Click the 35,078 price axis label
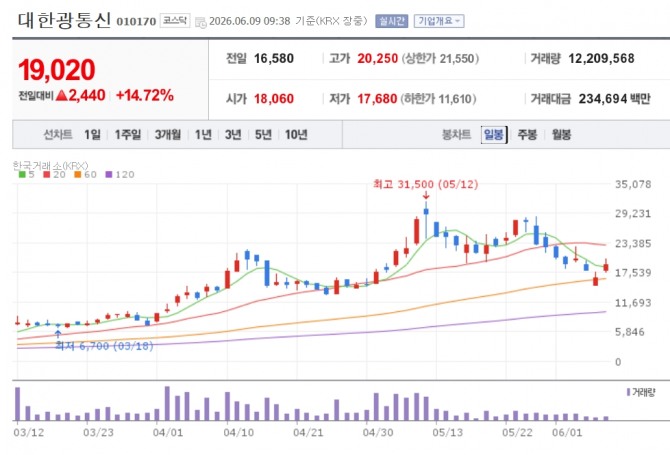670x455 pixels. click(x=633, y=184)
